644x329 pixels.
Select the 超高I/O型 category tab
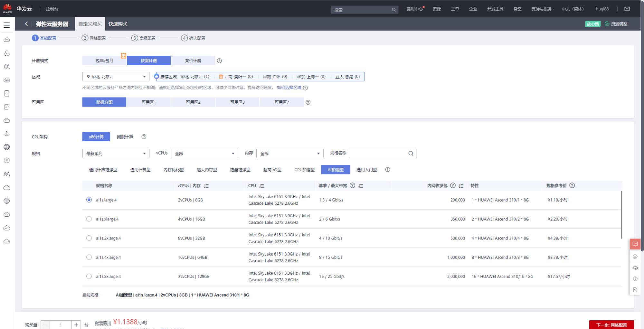272,170
